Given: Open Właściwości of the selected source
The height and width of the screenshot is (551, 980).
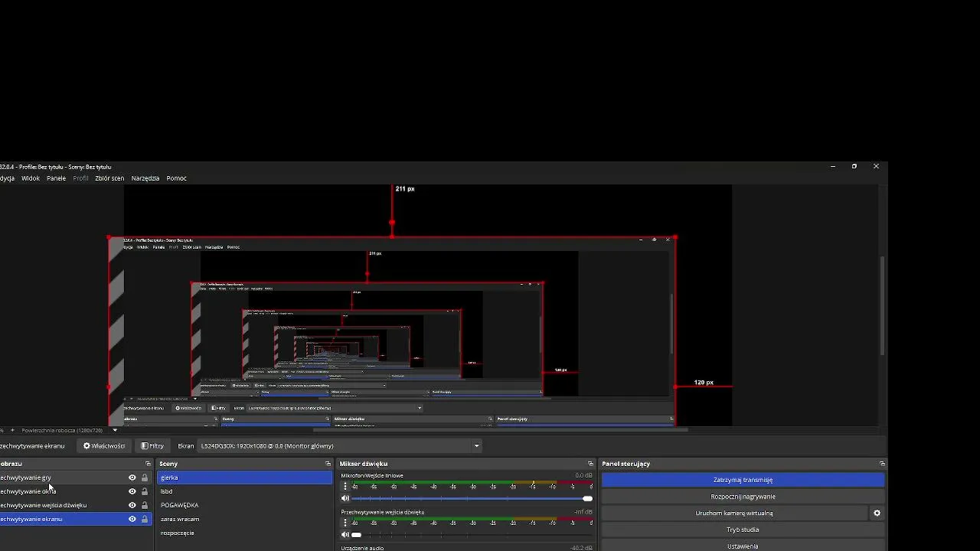Looking at the screenshot, I should tap(104, 446).
